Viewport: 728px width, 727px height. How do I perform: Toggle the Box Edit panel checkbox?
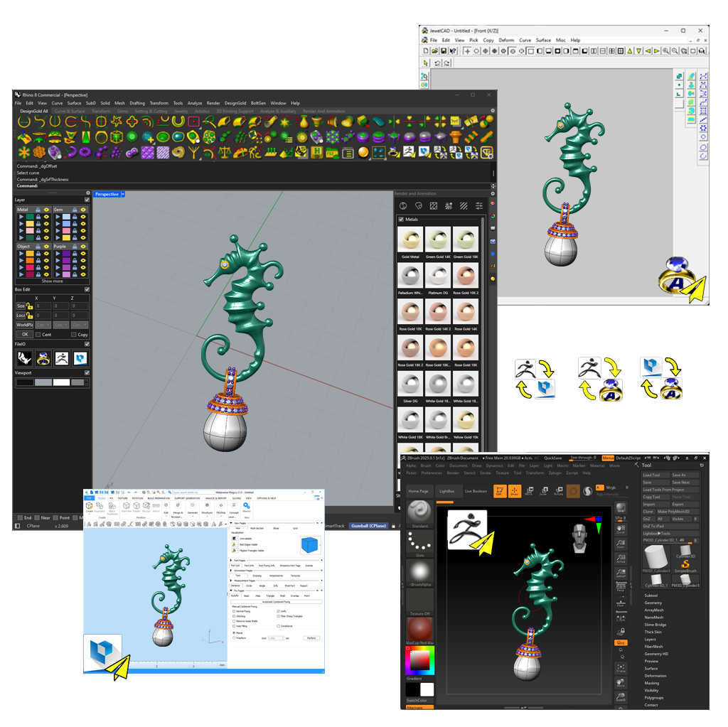pyautogui.click(x=87, y=289)
